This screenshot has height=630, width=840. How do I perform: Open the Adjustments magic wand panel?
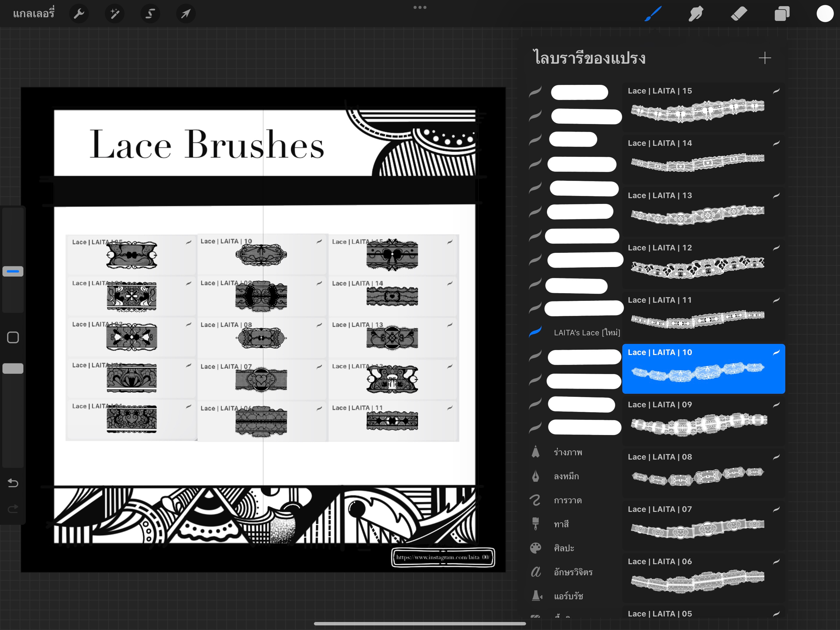114,13
